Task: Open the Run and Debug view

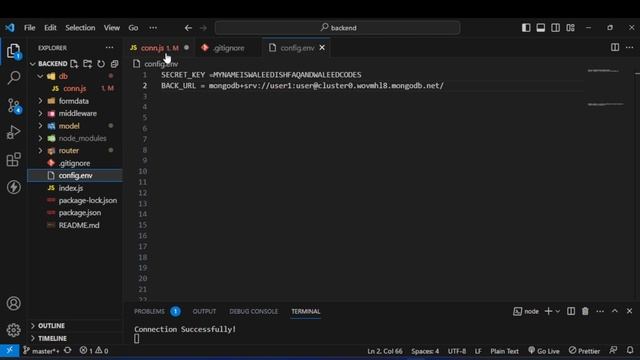Action: pyautogui.click(x=13, y=132)
